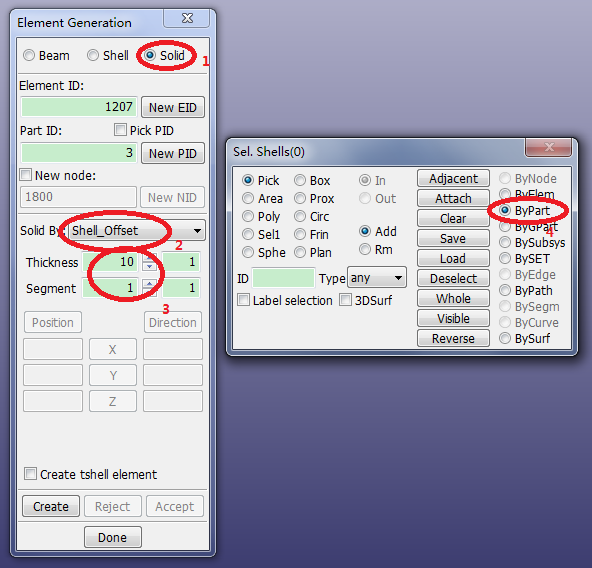Click the New PID button

[173, 153]
